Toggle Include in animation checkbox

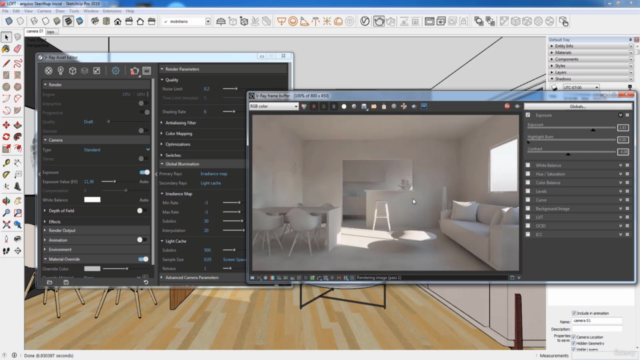pos(574,313)
